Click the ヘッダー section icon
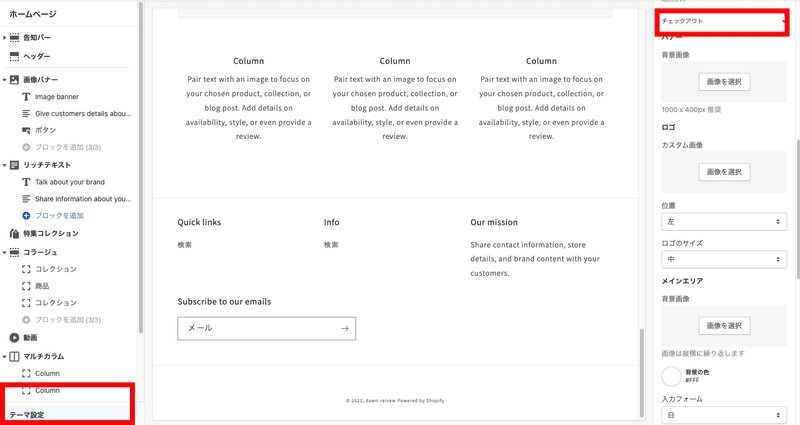This screenshot has width=800, height=425. pyautogui.click(x=14, y=56)
